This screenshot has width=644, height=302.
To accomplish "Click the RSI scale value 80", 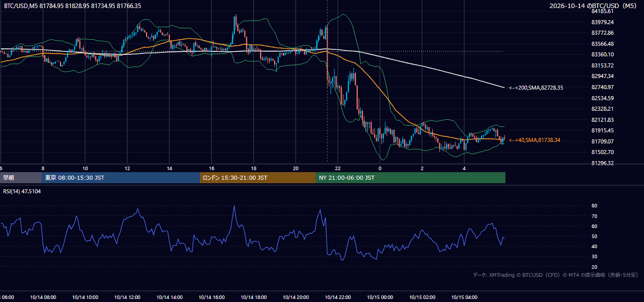I will coord(594,206).
